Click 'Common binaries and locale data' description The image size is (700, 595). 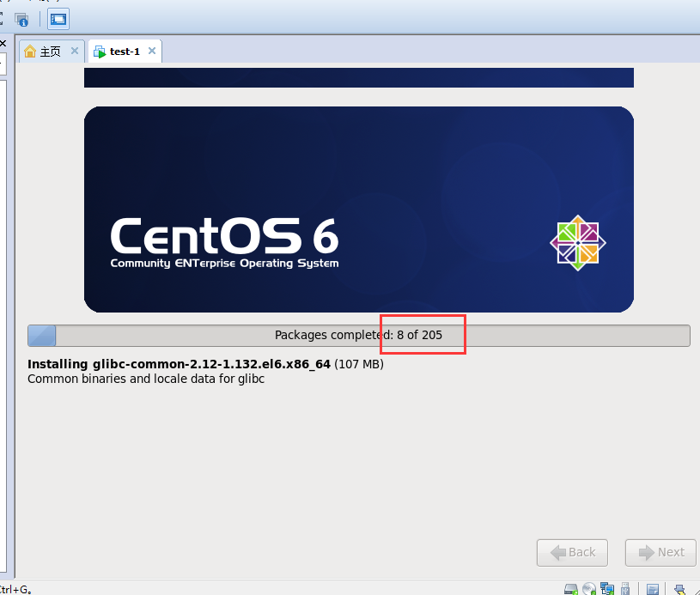point(146,379)
